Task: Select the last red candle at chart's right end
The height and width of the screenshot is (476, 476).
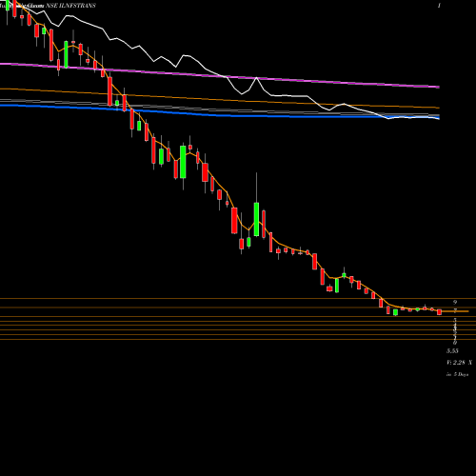Action: point(440,312)
